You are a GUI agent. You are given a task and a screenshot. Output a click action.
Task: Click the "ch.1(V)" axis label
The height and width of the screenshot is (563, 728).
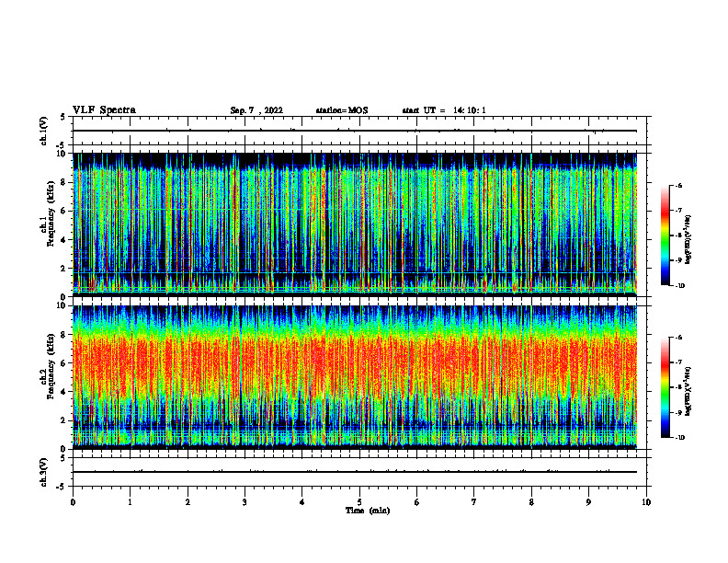point(43,131)
